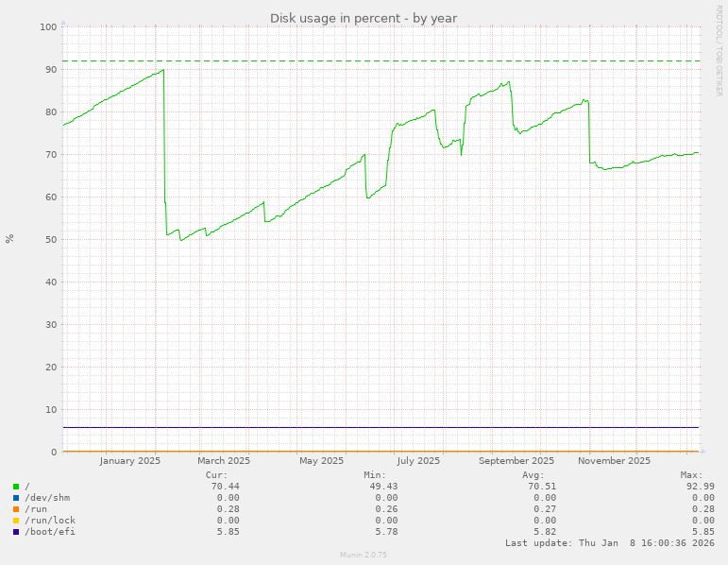
Task: Click the 50 y-axis label
Action: point(51,240)
